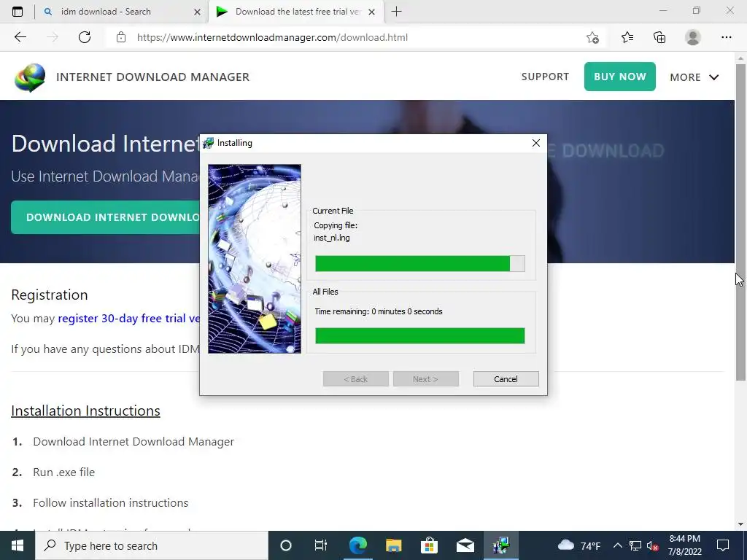The width and height of the screenshot is (747, 560).
Task: Click the Type here to search box
Action: [x=152, y=545]
